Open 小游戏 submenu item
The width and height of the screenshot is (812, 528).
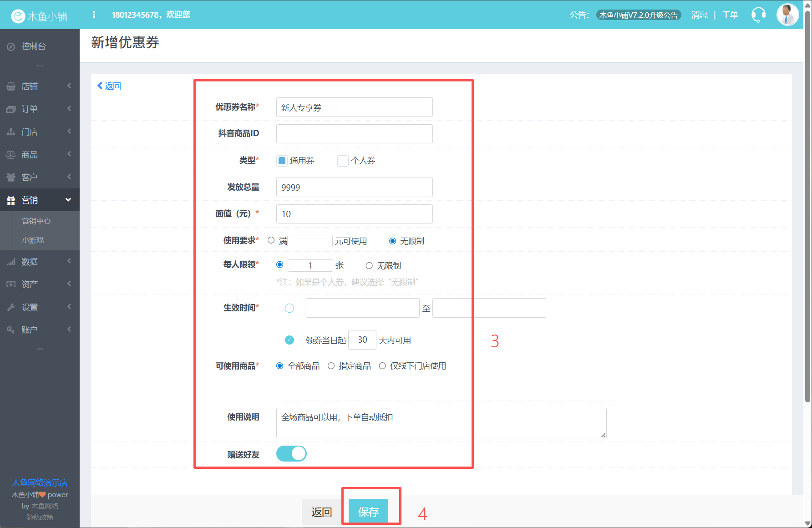click(33, 240)
